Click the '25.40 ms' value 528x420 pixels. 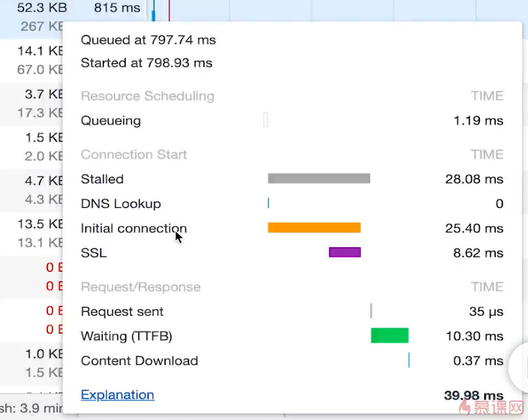pos(474,228)
